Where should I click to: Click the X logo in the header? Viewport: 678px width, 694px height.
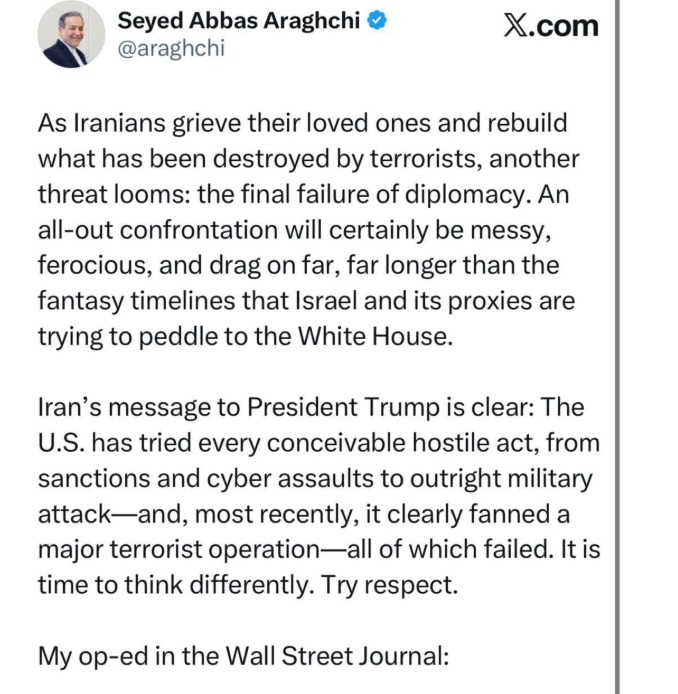point(517,25)
